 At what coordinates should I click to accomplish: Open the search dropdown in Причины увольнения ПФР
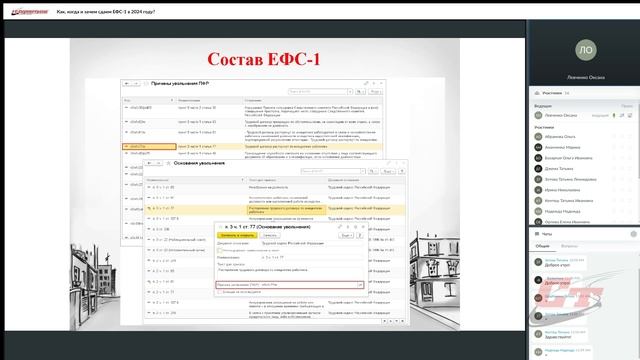point(350,92)
